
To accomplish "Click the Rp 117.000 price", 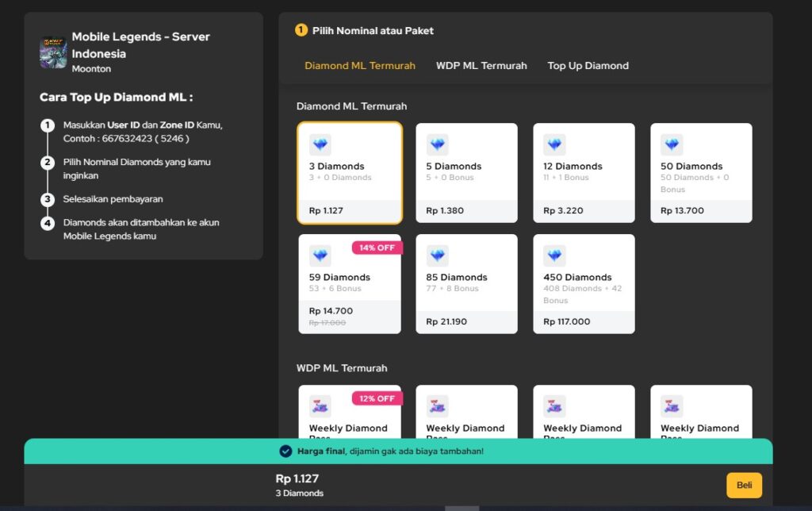I will 566,321.
